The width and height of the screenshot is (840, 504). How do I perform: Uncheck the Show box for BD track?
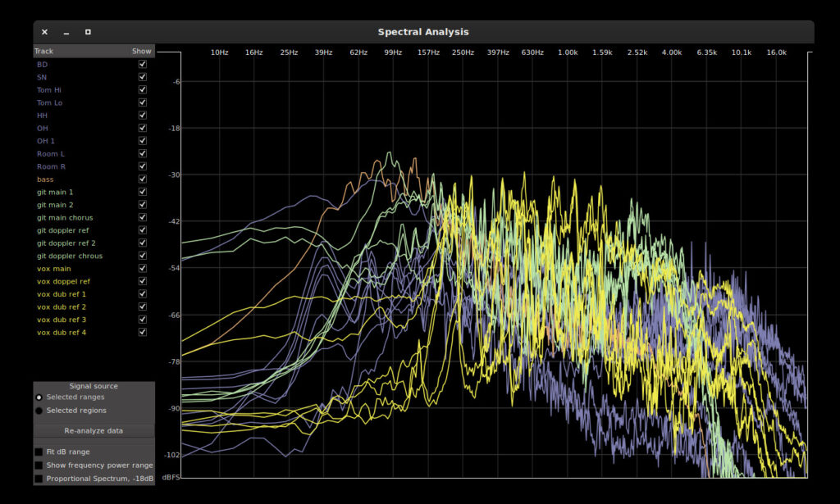143,64
